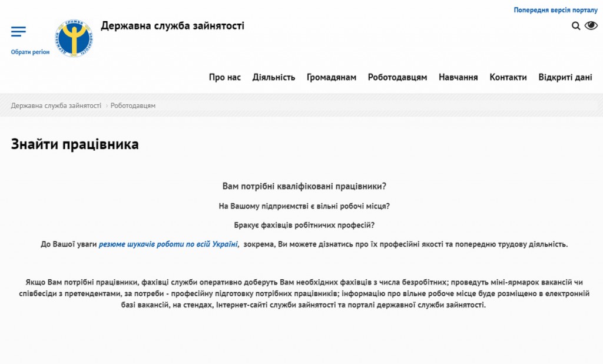Choose region via "Обрати регіон"
603x364 pixels.
coord(30,52)
